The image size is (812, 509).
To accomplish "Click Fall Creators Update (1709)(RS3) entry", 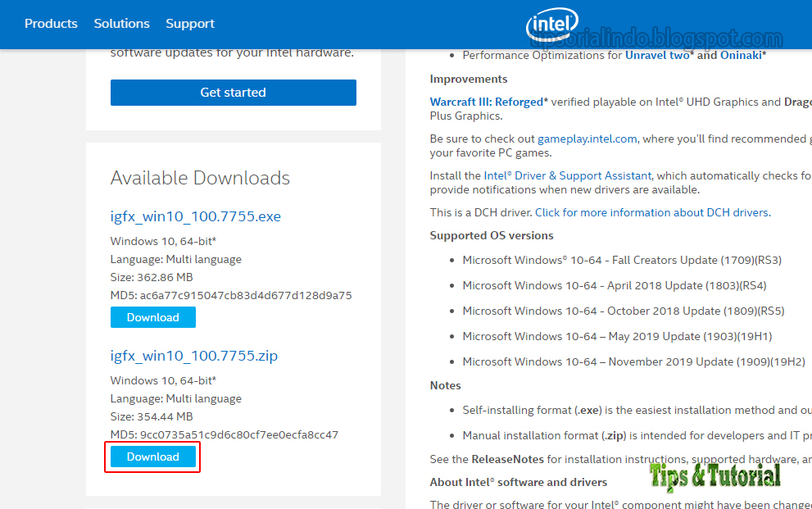I will (x=622, y=260).
